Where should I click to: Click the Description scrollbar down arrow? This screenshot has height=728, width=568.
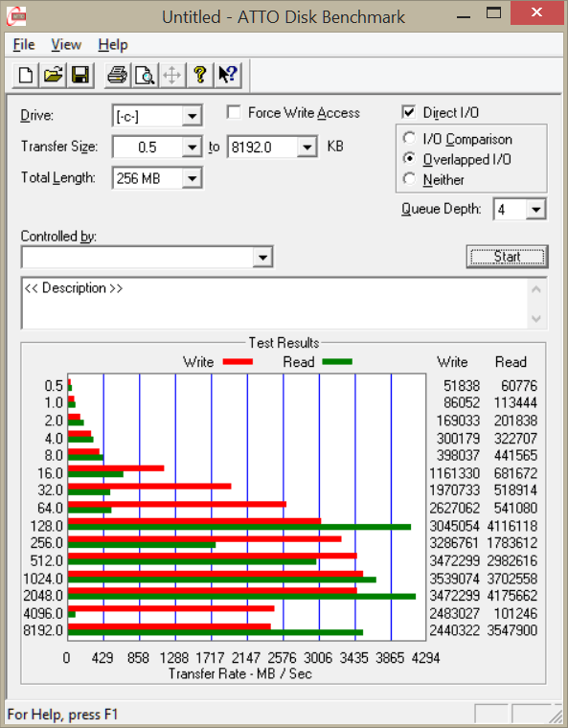[536, 318]
